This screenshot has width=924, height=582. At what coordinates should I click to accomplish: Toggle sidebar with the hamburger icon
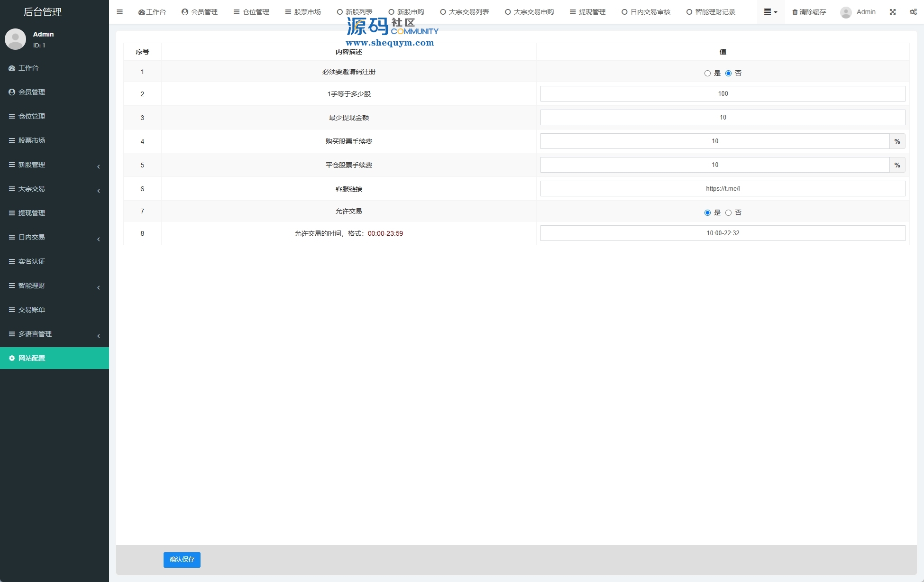[119, 12]
